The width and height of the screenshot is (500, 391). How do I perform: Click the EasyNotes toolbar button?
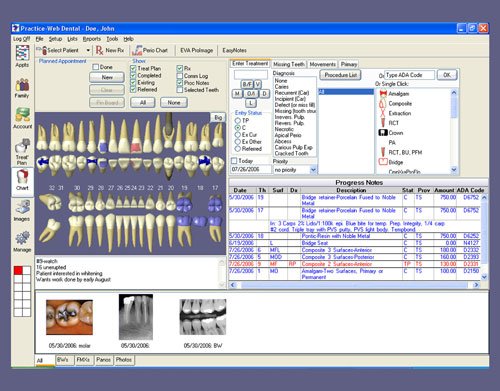coord(234,50)
